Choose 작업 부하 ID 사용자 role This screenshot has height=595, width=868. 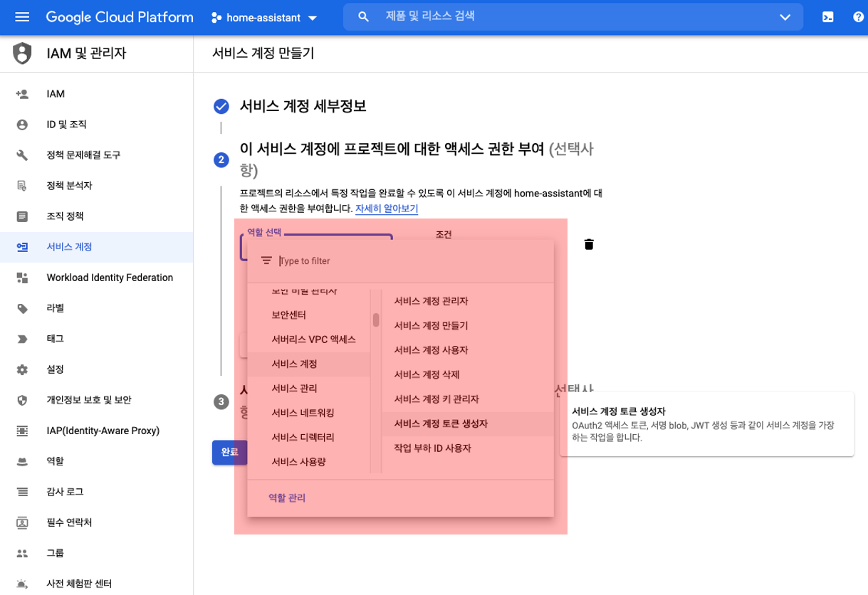coord(468,448)
